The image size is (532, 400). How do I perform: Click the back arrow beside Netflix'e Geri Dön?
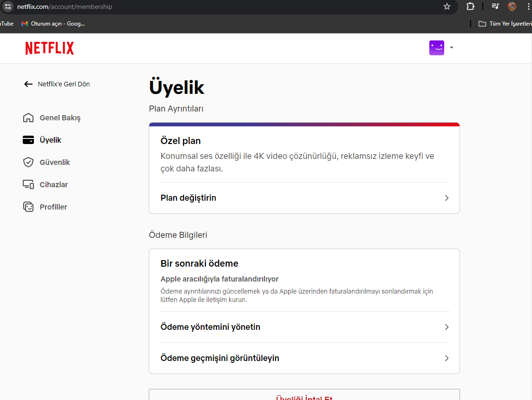28,84
